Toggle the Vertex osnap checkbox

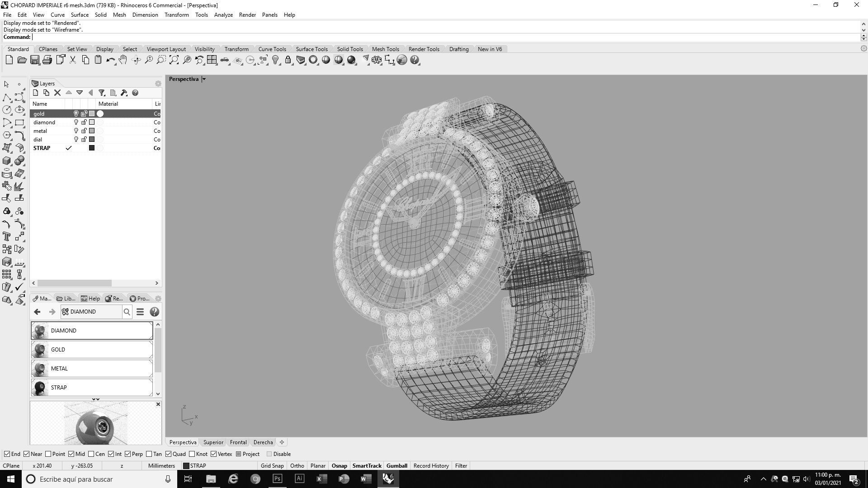coord(213,454)
